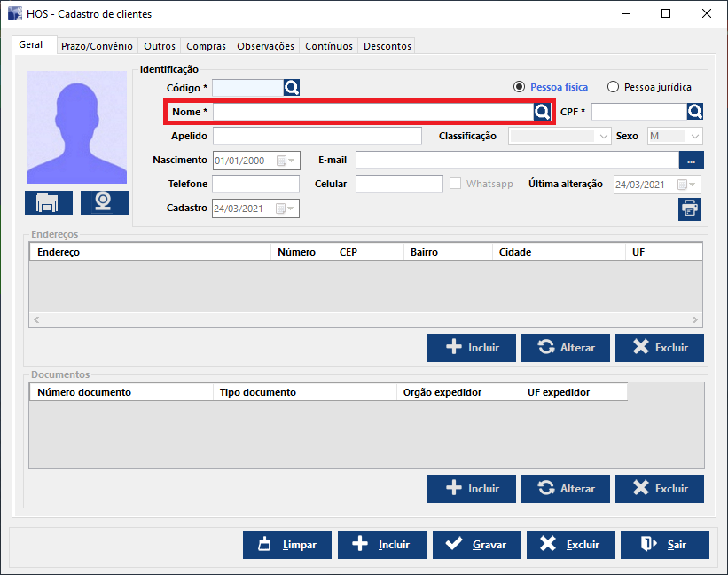Open the Descontos tab
This screenshot has width=728, height=575.
[x=387, y=46]
